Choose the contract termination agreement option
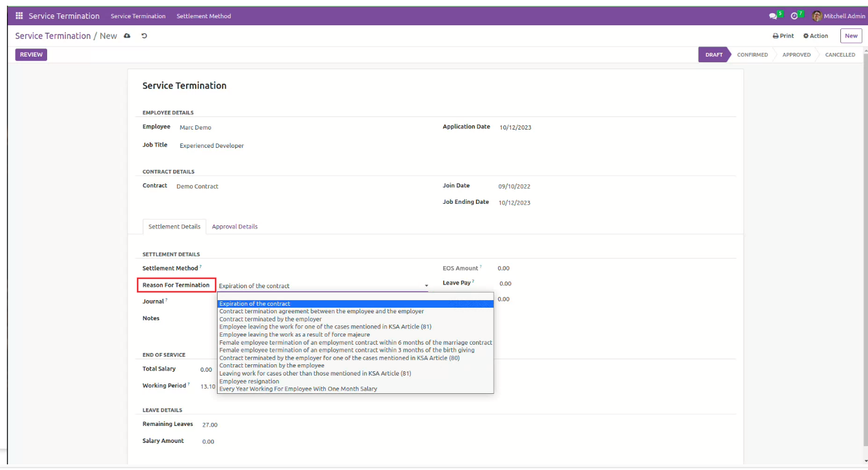 click(x=355, y=311)
